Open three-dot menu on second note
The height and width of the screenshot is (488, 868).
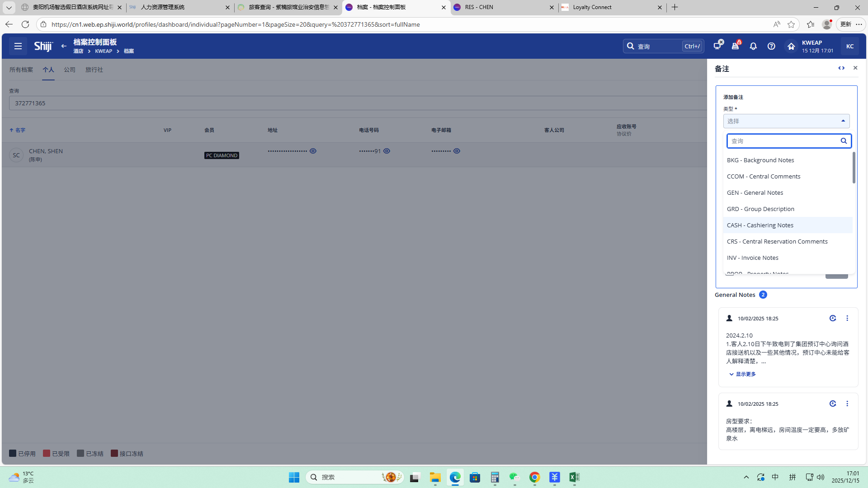847,404
